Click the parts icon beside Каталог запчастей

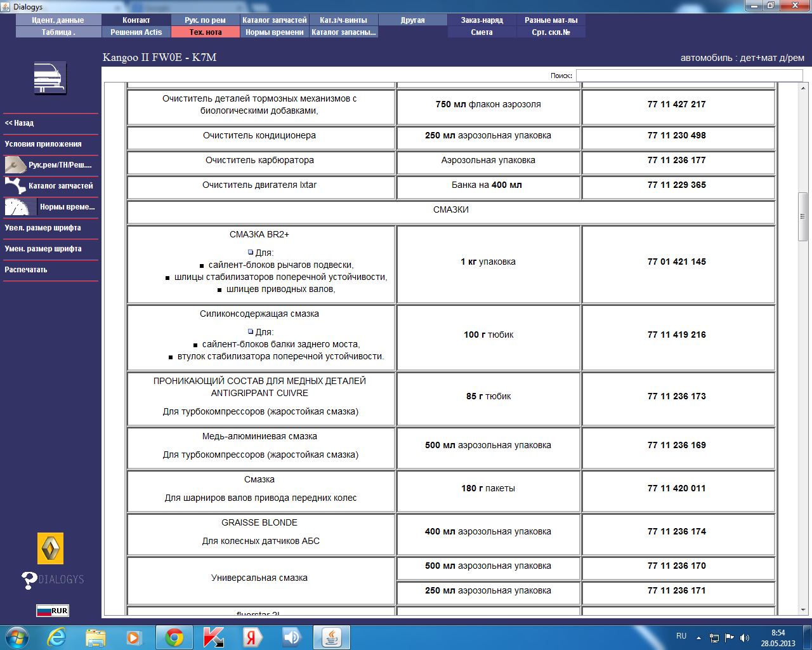15,186
